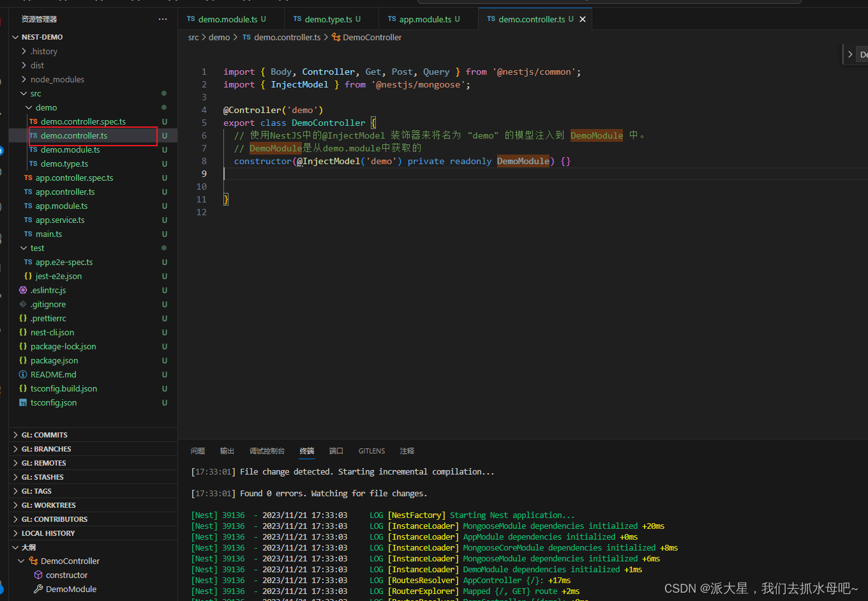Open the explorer more actions ellipsis
Viewport: 868px width, 601px height.
[x=163, y=19]
